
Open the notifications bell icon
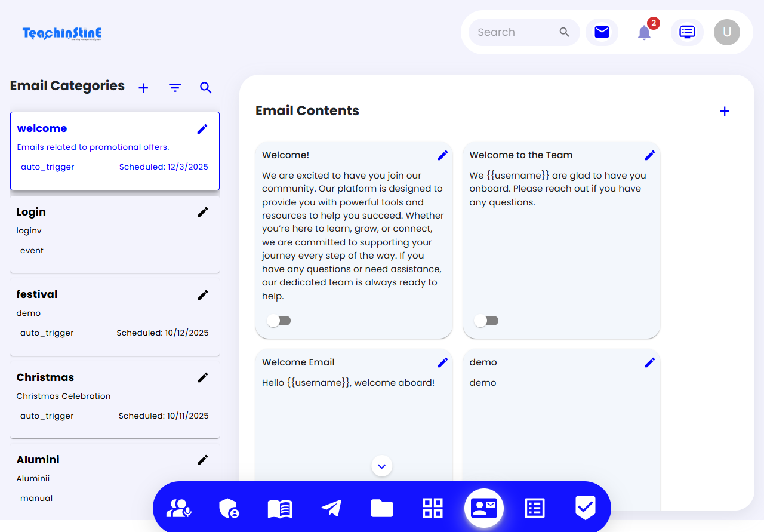coord(644,32)
